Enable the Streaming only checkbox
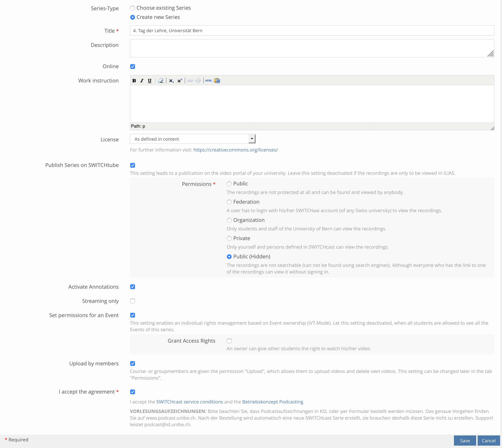 [x=133, y=301]
